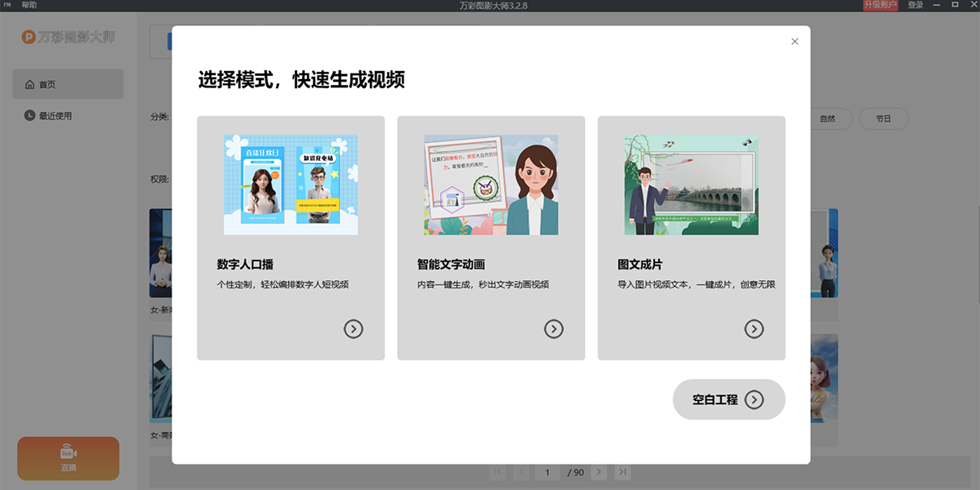
Task: Click the 图文成片 title text
Action: [x=640, y=265]
